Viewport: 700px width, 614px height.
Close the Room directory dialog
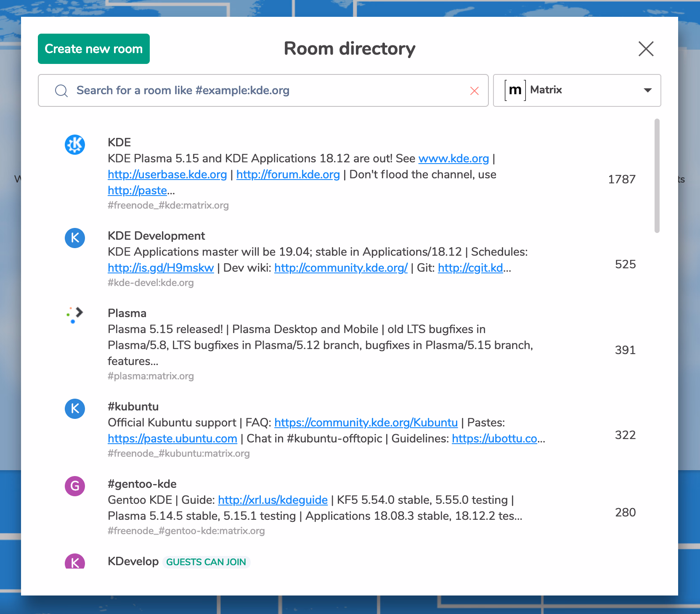[x=646, y=49]
